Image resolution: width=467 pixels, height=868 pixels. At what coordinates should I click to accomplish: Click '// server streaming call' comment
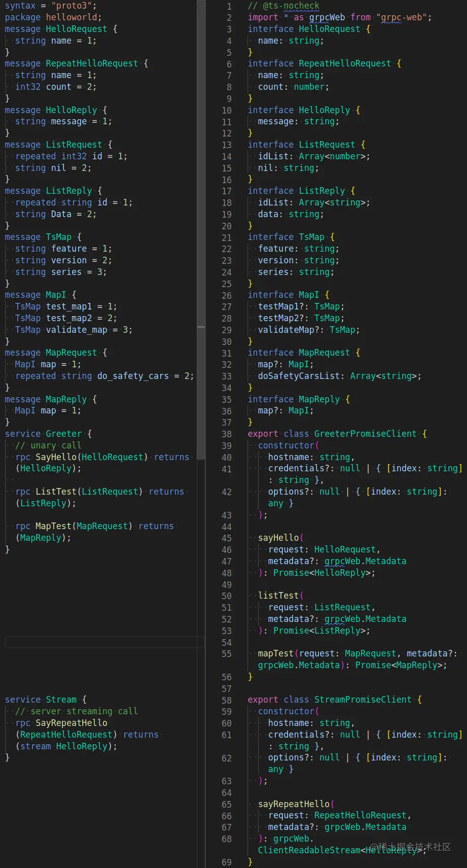[x=77, y=711]
